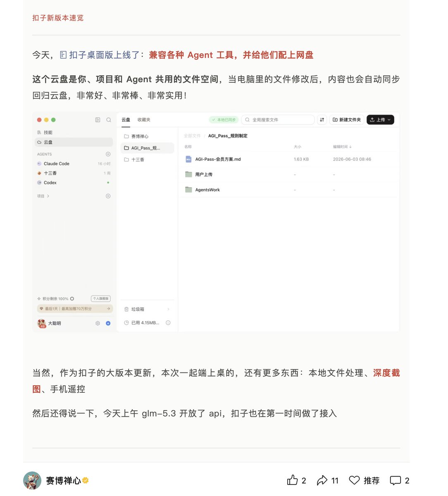The image size is (448, 496).
Task: Open the 赛博禅心 author name link
Action: [x=63, y=480]
